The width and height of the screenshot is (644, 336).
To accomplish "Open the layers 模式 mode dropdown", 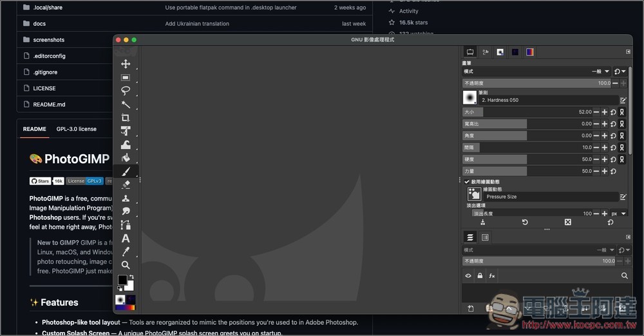I will click(538, 250).
